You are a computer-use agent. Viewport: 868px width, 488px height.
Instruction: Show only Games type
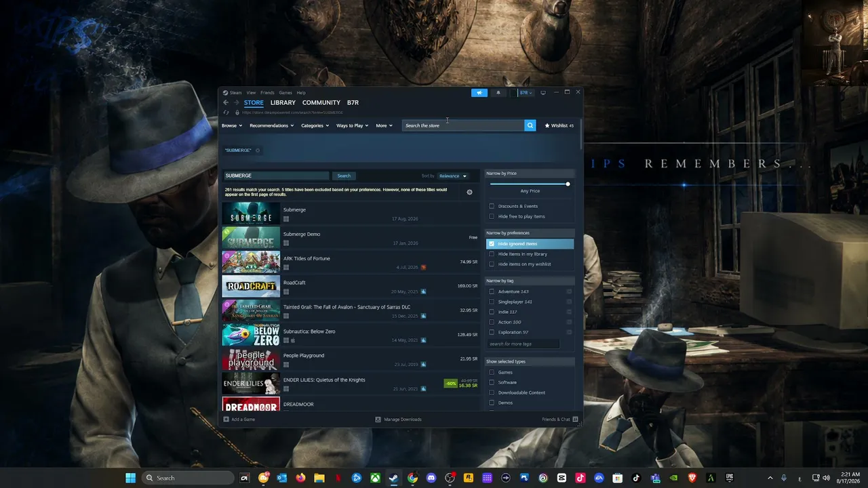[492, 372]
